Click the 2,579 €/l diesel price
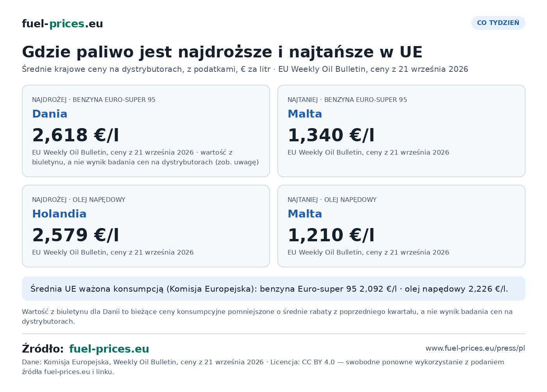This screenshot has width=547, height=392. [75, 235]
